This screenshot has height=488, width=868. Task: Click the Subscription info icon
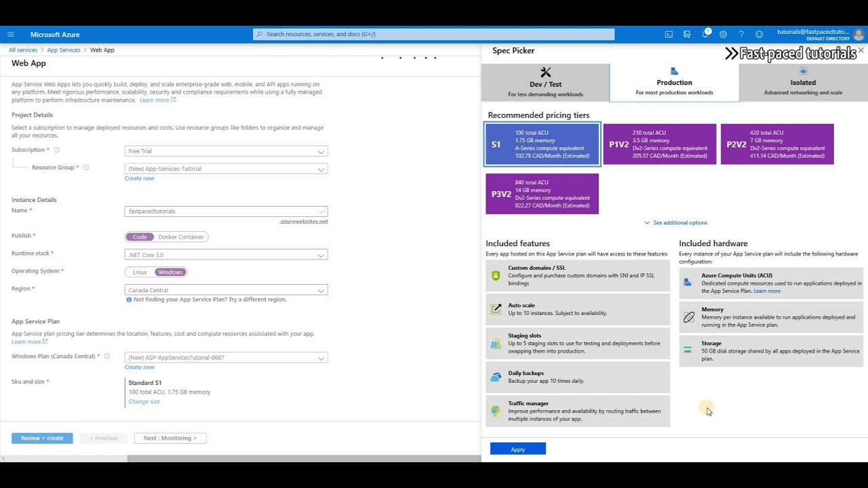pos(56,150)
